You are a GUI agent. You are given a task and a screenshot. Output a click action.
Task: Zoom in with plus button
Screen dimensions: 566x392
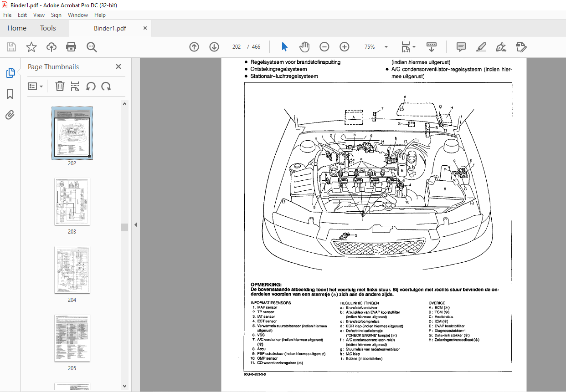coord(344,47)
